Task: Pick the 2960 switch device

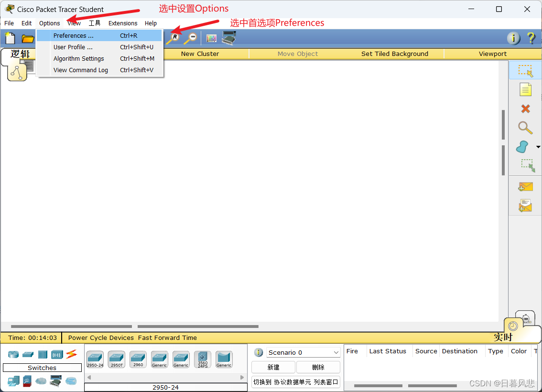Action: (x=138, y=359)
